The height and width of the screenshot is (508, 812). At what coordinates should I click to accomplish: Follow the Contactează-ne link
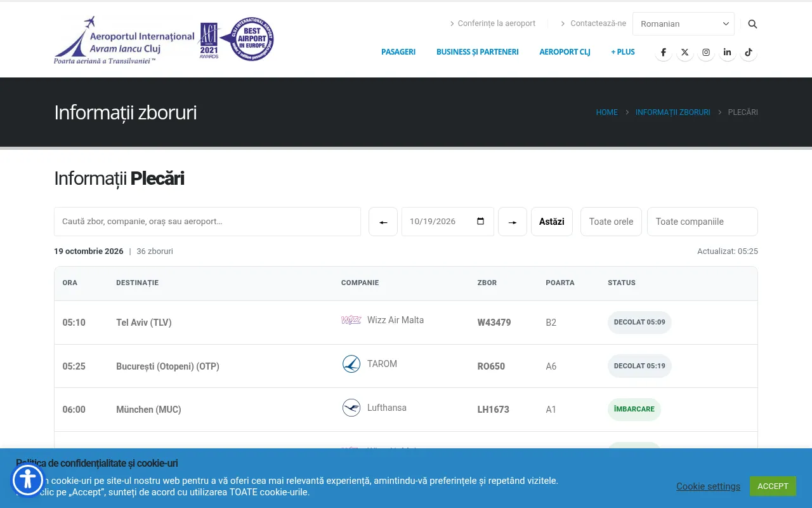pyautogui.click(x=598, y=23)
